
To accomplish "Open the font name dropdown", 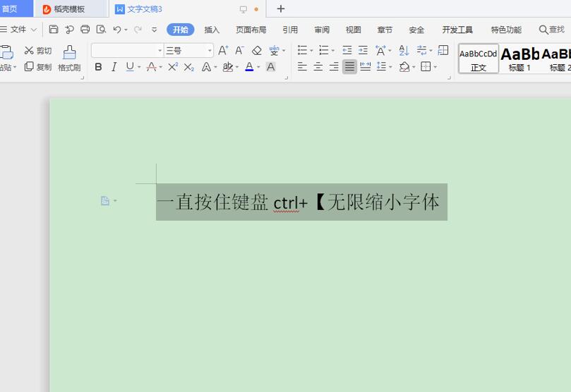I will coord(160,51).
